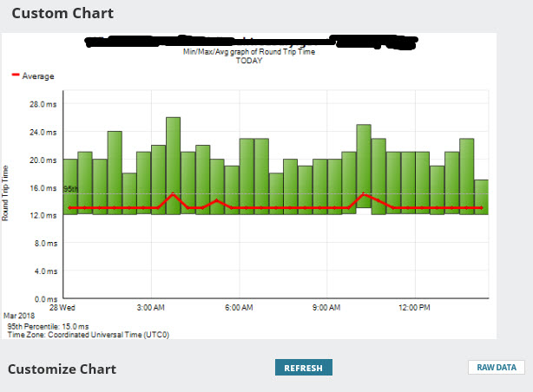The image size is (533, 392).
Task: Click the 8.0 ms y-axis label
Action: click(45, 243)
